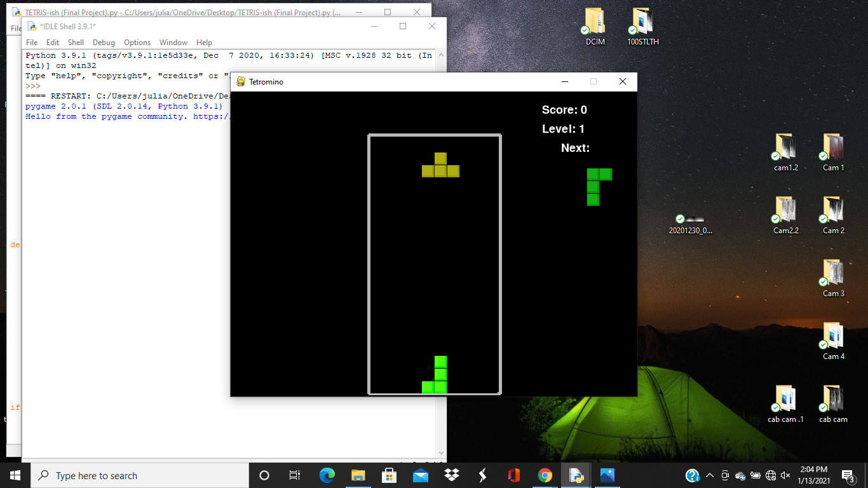Open the Options menu in IDLE Shell
868x488 pixels.
point(137,43)
